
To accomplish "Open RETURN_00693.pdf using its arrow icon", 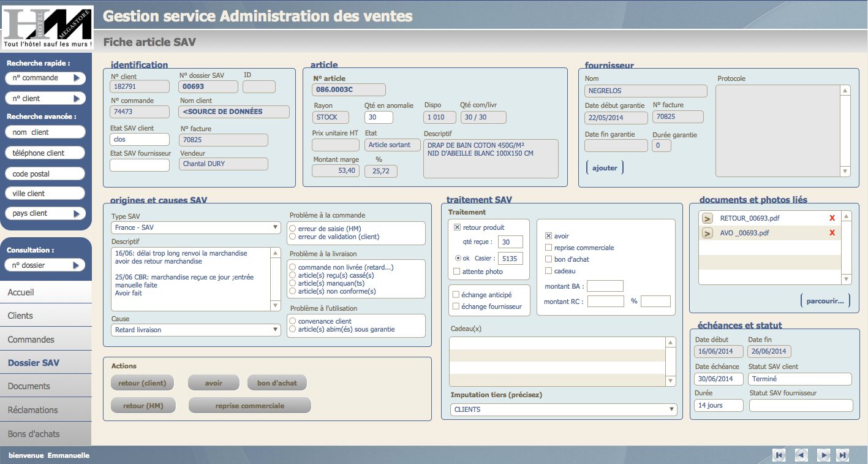I will tap(707, 218).
